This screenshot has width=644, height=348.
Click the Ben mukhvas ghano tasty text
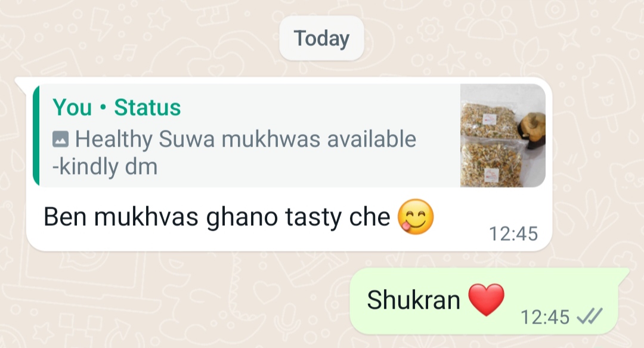pyautogui.click(x=217, y=217)
